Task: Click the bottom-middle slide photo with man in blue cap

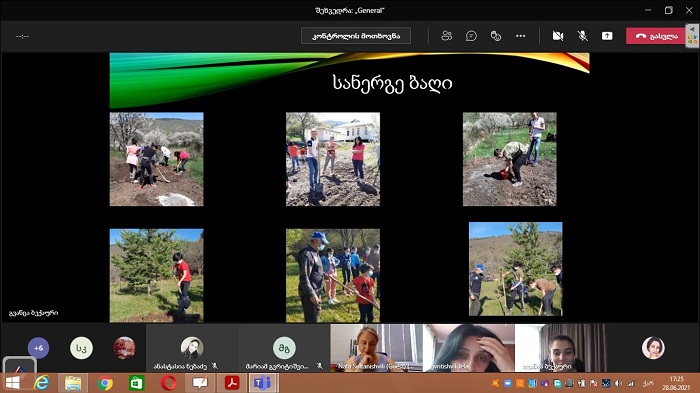Action: (x=333, y=276)
